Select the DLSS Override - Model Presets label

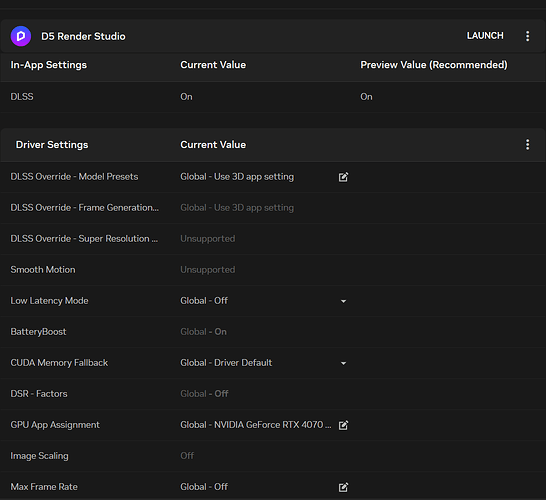click(74, 177)
